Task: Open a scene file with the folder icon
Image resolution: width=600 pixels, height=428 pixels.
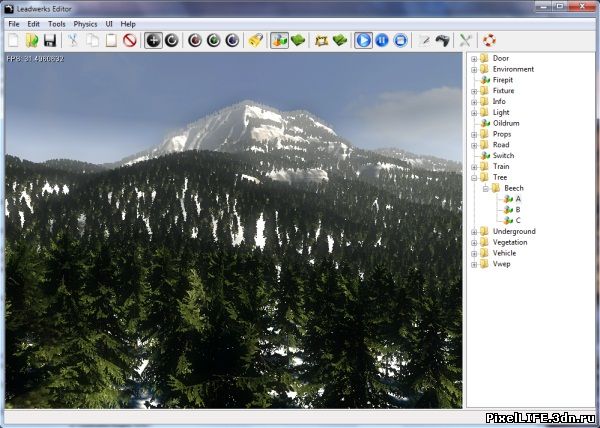Action: (x=32, y=40)
